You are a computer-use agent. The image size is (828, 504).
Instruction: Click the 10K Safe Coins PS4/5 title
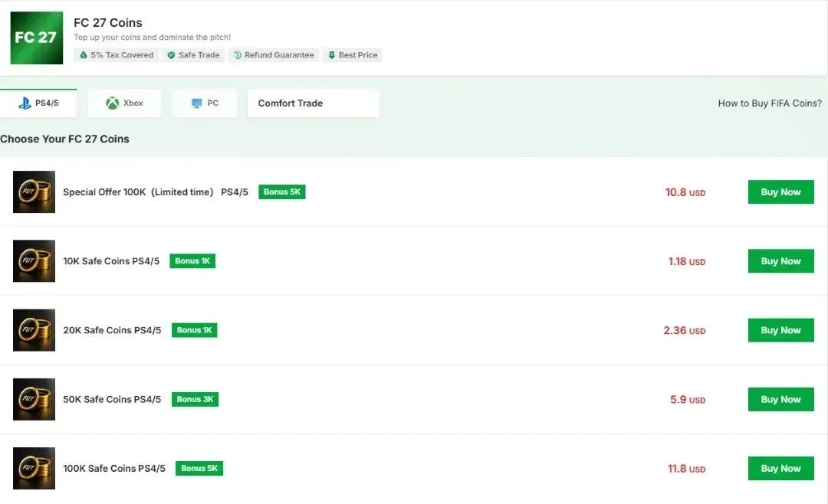(111, 261)
